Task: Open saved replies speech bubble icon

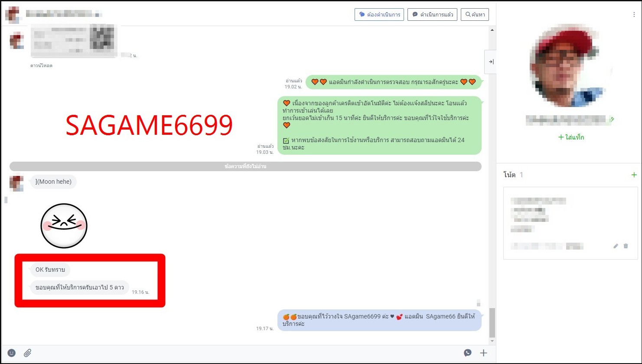Action: [x=468, y=353]
